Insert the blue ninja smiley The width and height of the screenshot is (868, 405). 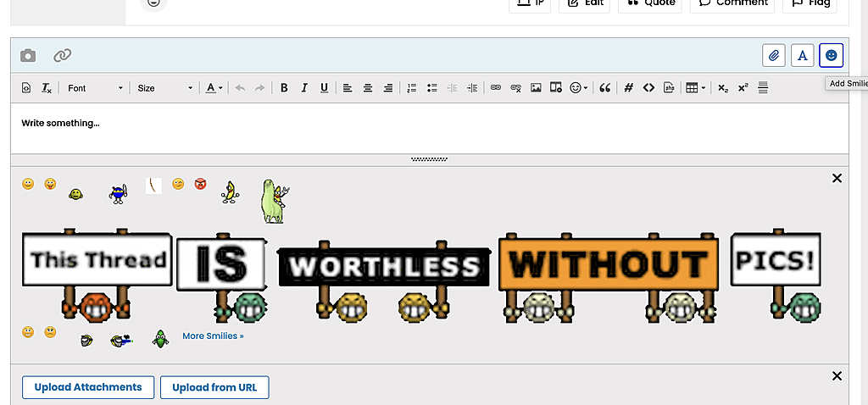[x=119, y=194]
